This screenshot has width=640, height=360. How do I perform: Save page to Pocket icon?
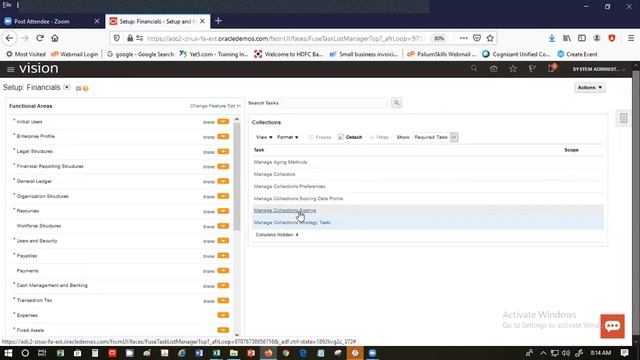(477, 38)
